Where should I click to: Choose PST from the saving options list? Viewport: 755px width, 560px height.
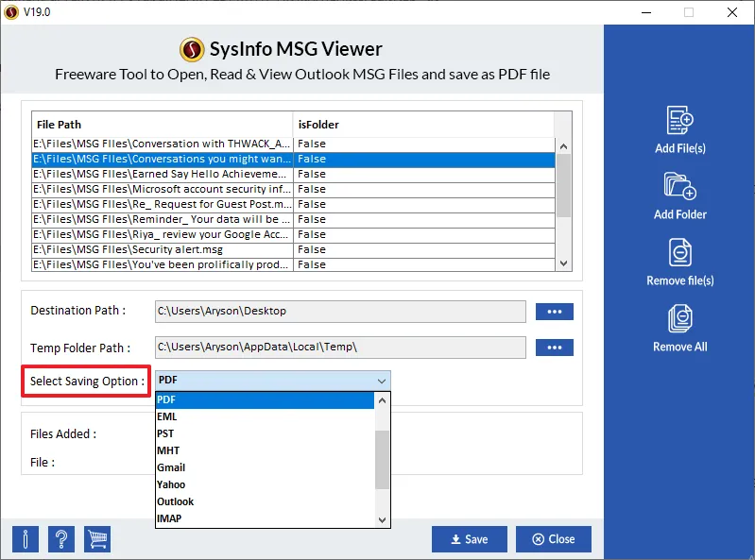pos(167,433)
